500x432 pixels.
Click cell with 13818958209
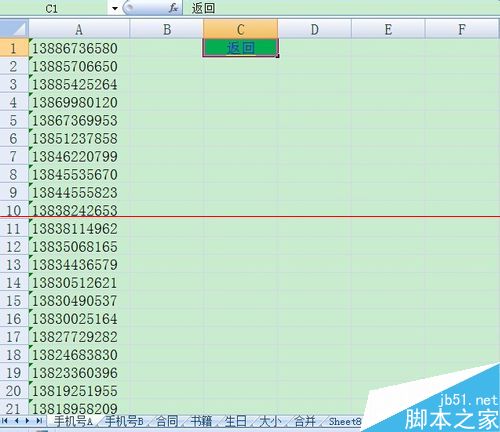click(79, 408)
